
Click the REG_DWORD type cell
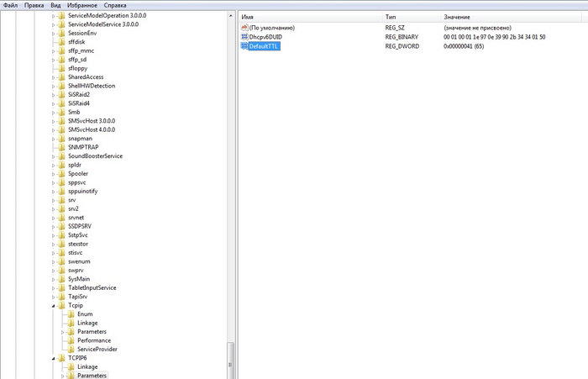tap(402, 46)
